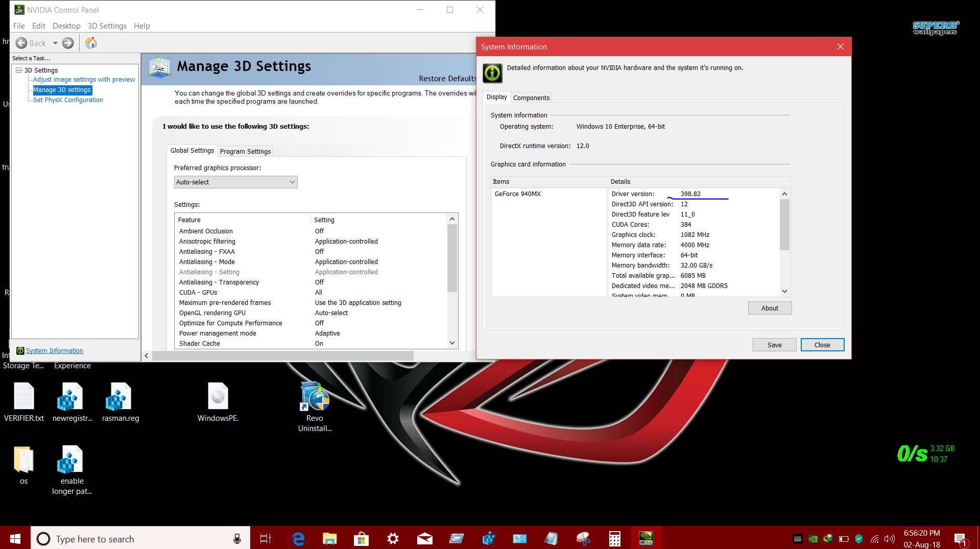Select Shader Cache row
The width and height of the screenshot is (980, 549).
(311, 344)
